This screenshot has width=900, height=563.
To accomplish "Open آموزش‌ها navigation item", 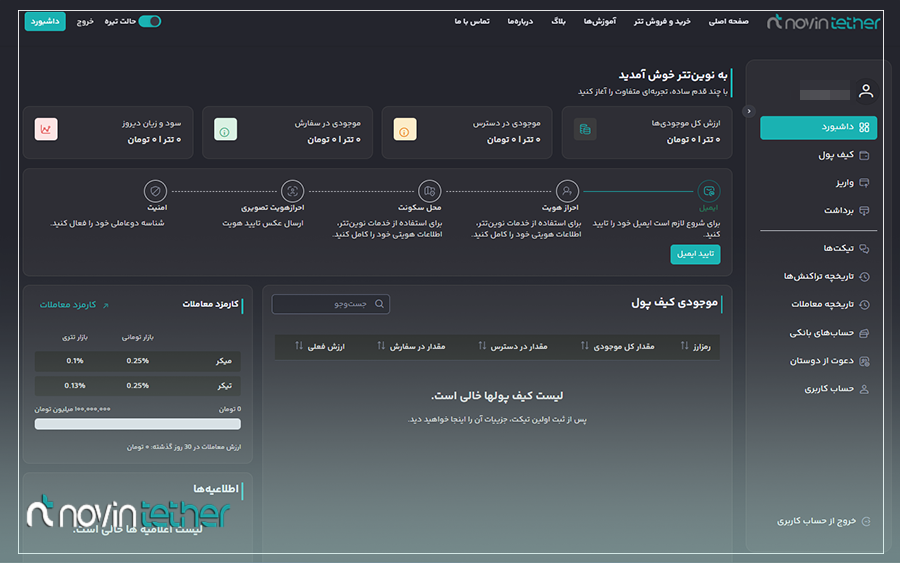I will pos(600,21).
